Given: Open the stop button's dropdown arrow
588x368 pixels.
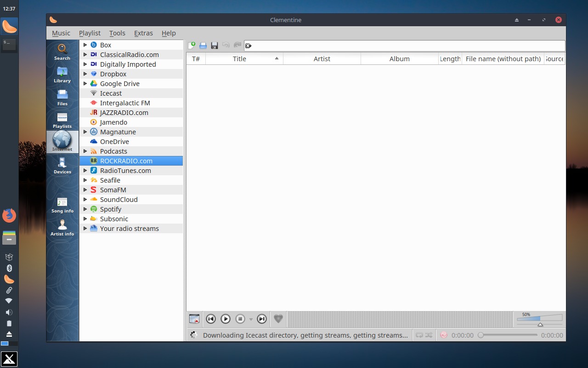Looking at the screenshot, I should [251, 319].
